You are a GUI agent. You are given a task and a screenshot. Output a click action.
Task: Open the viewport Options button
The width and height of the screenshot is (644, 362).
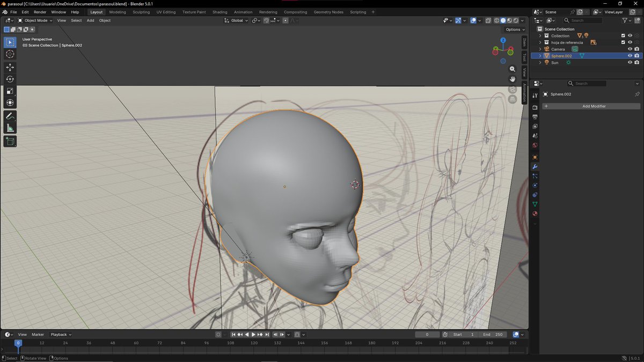[514, 29]
